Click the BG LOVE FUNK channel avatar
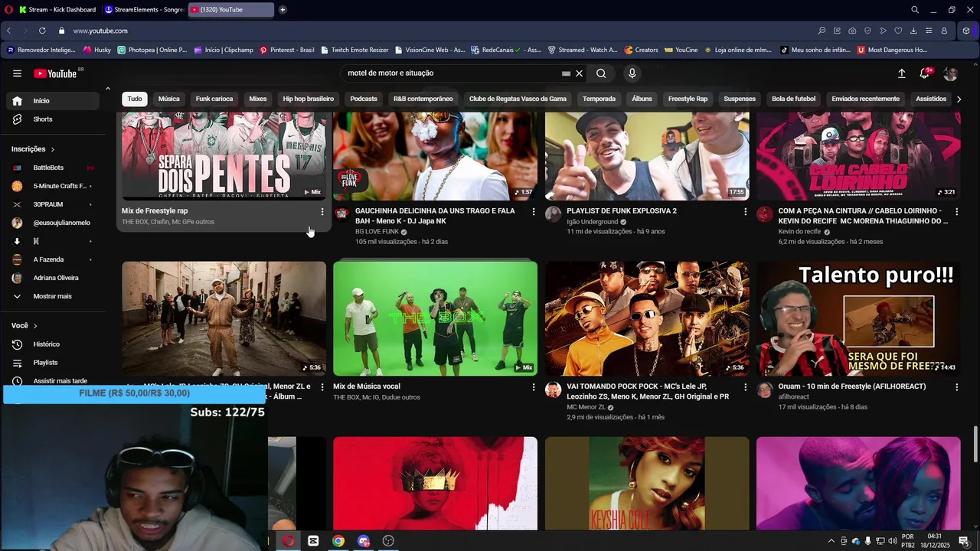Viewport: 980px width, 551px height. pos(341,214)
